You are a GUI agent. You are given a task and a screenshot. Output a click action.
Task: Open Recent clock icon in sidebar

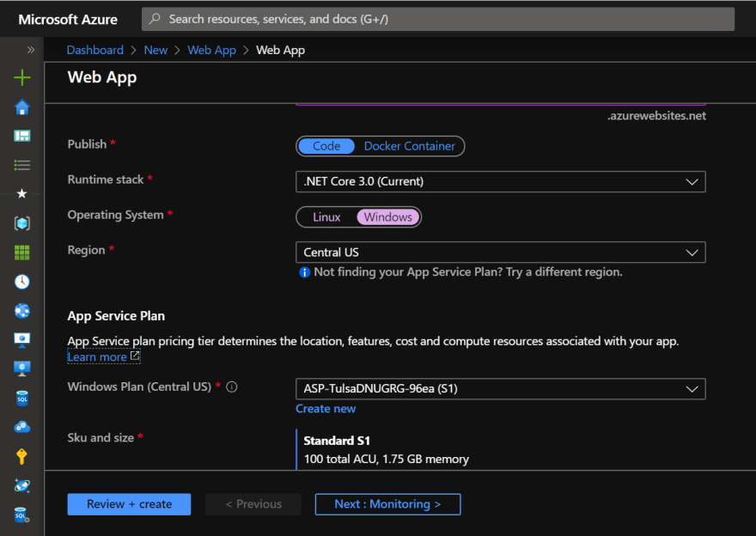22,282
